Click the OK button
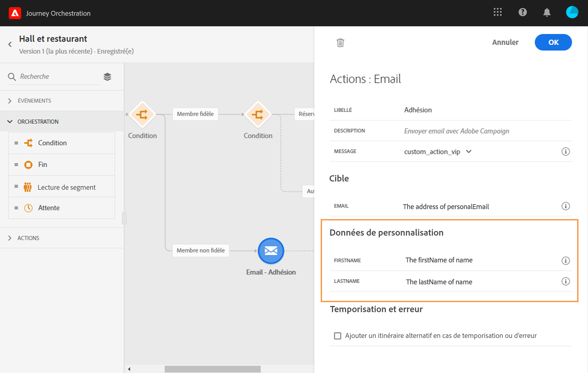 point(553,42)
